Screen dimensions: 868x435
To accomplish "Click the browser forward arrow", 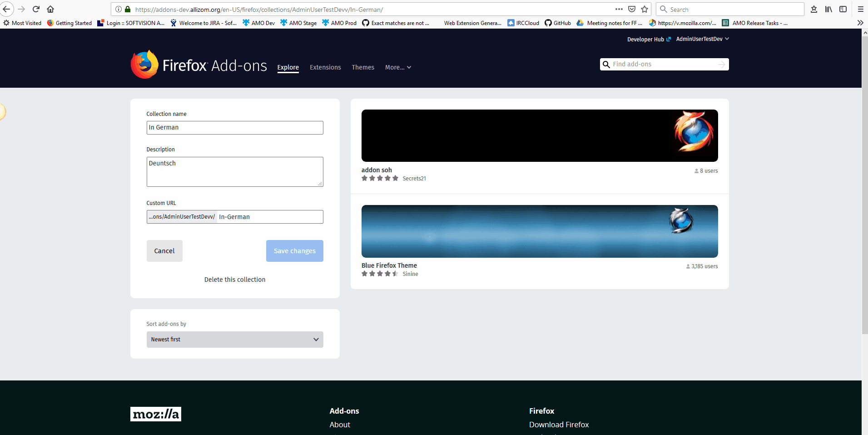I will click(x=21, y=9).
